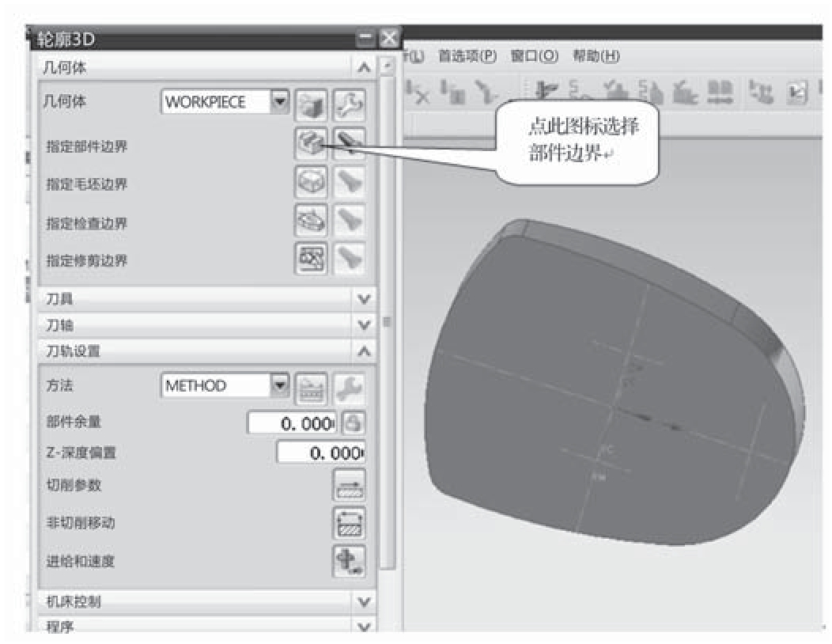Click the Z-深度偏置 value field
The height and width of the screenshot is (644, 832).
pyautogui.click(x=321, y=453)
